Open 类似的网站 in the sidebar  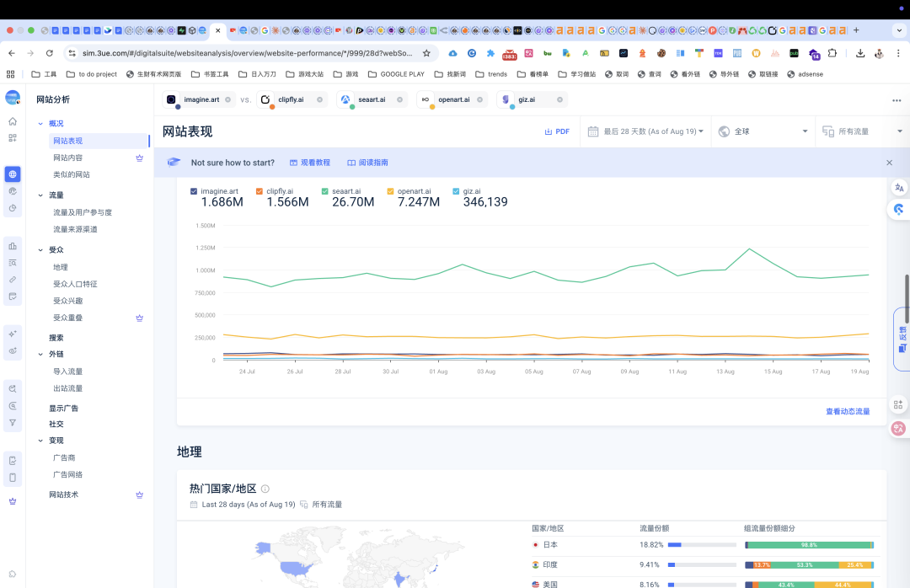click(72, 174)
